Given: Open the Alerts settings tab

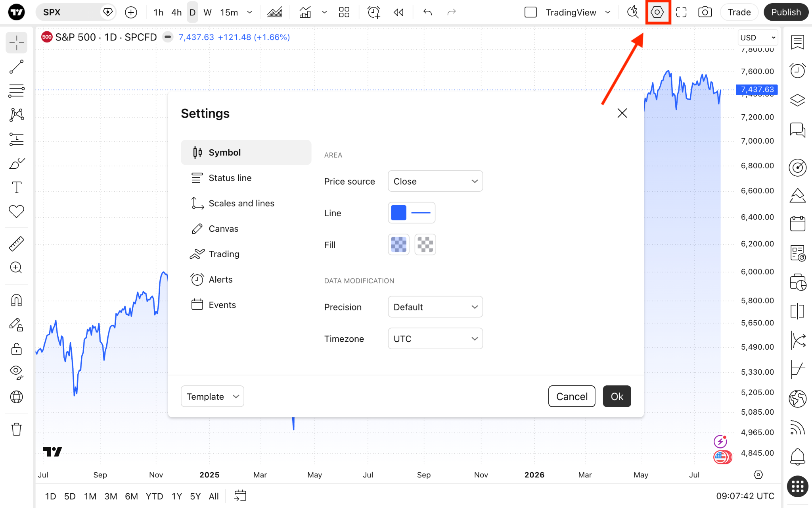Looking at the screenshot, I should tap(246, 279).
